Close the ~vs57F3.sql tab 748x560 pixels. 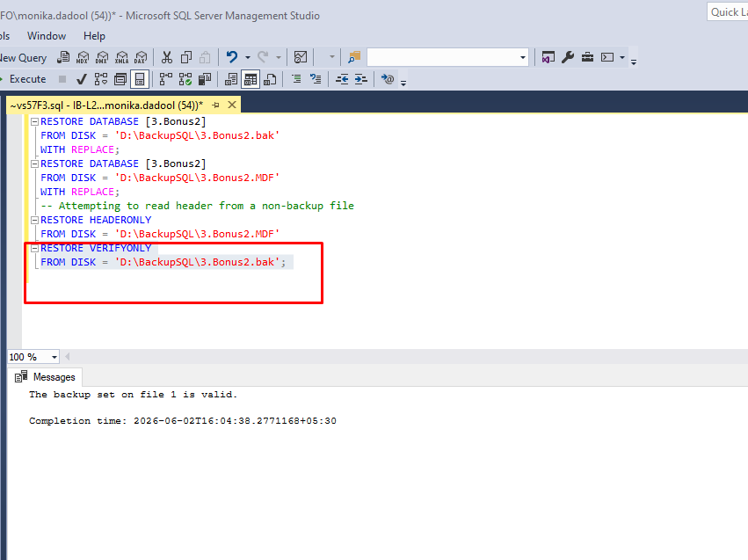point(232,105)
